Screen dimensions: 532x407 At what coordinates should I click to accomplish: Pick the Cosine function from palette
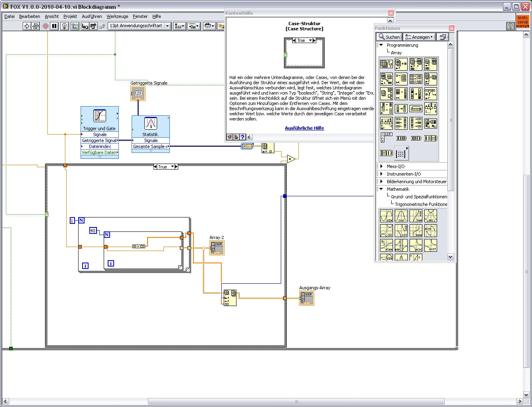(x=401, y=216)
